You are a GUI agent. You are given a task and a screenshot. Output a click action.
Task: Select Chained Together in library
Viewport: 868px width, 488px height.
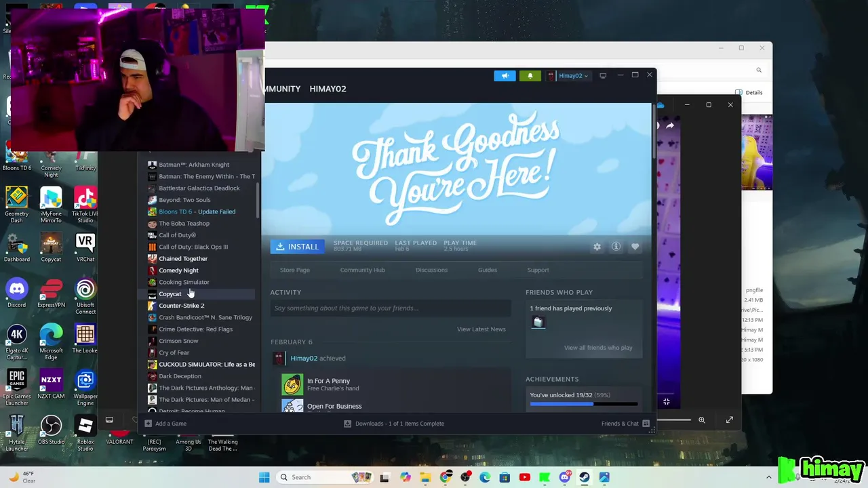(x=183, y=259)
